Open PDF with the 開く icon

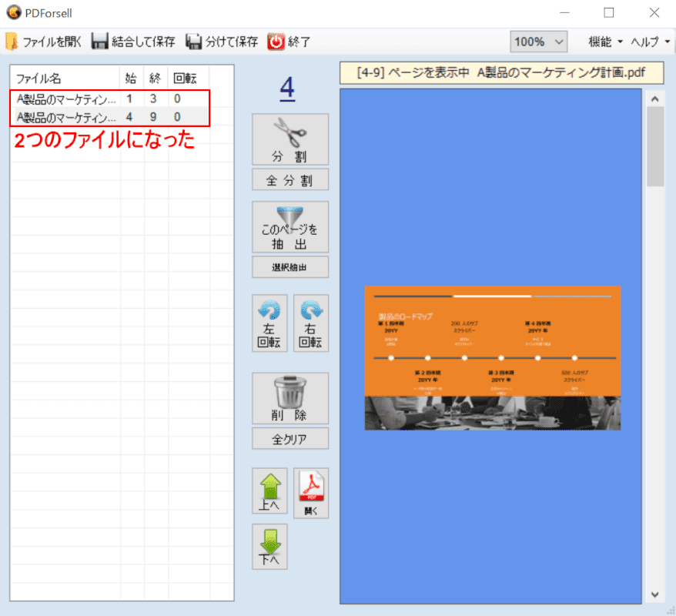click(311, 493)
